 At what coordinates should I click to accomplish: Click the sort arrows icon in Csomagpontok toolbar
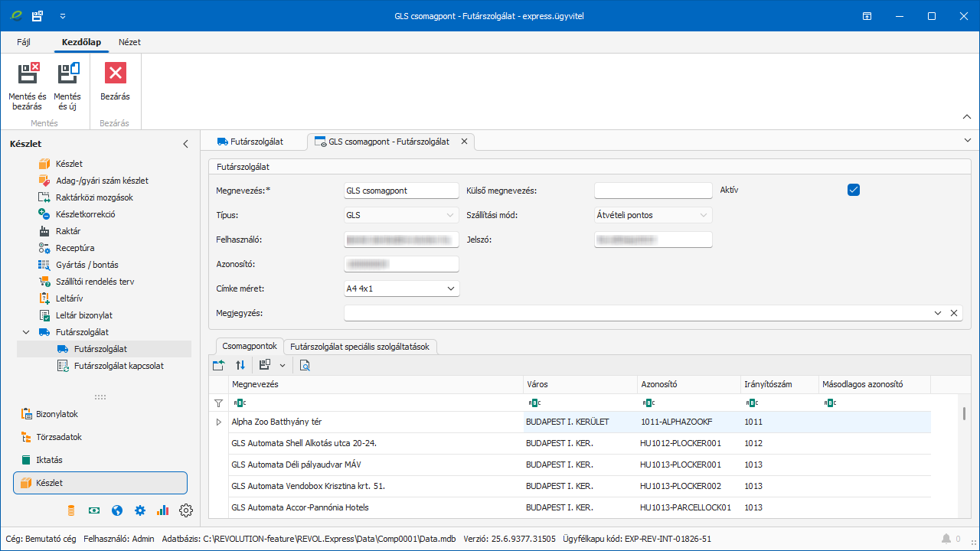240,365
